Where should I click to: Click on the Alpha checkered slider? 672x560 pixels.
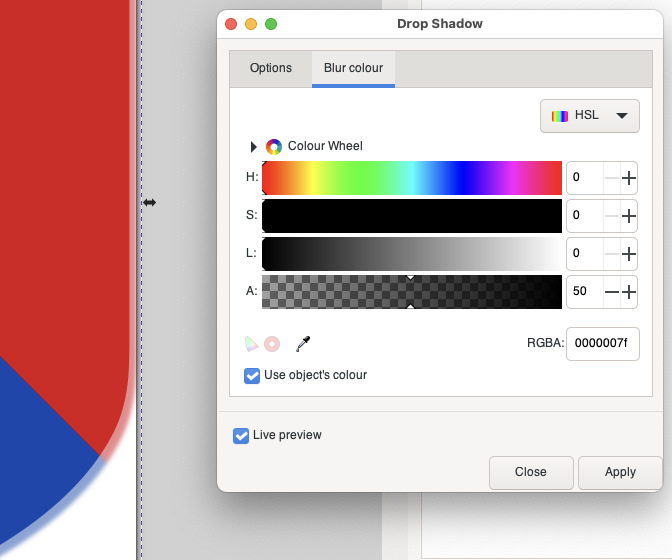click(x=412, y=292)
